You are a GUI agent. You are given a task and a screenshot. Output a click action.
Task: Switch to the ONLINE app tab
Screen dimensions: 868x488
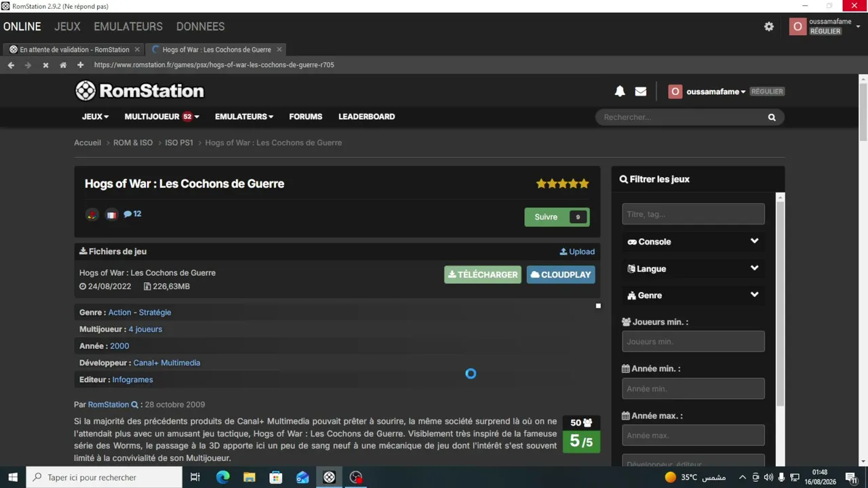click(x=22, y=26)
